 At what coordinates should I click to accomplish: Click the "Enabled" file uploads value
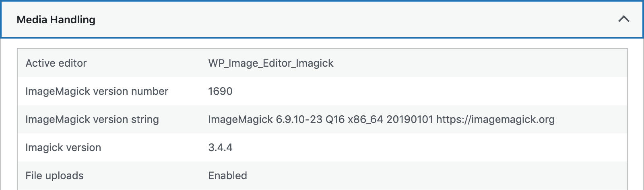coord(227,176)
